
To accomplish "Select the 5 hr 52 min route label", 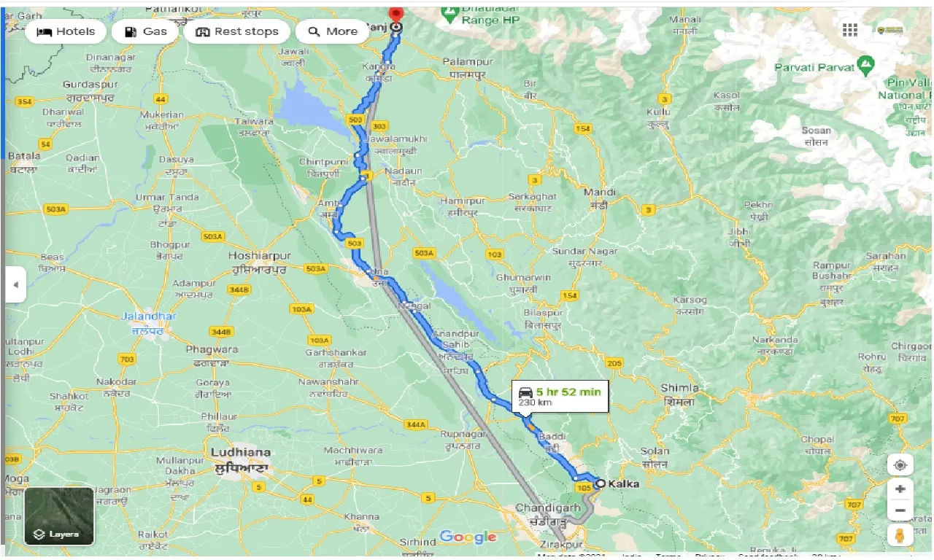I will (x=560, y=396).
